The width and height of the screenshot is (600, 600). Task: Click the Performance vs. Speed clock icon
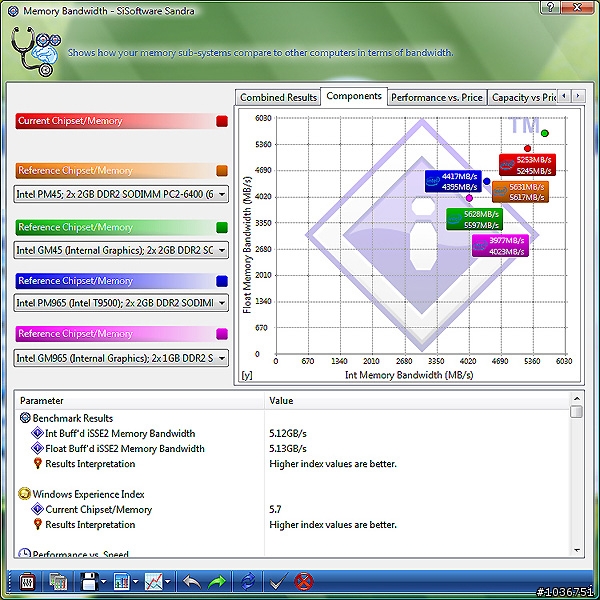tap(24, 553)
